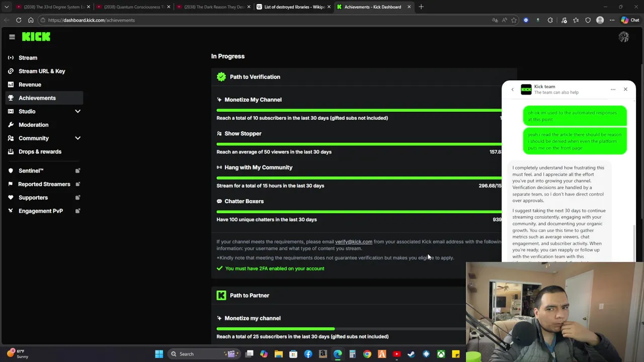The height and width of the screenshot is (362, 644).
Task: Close the Achievements - Kick Dashboard tab
Action: click(409, 7)
